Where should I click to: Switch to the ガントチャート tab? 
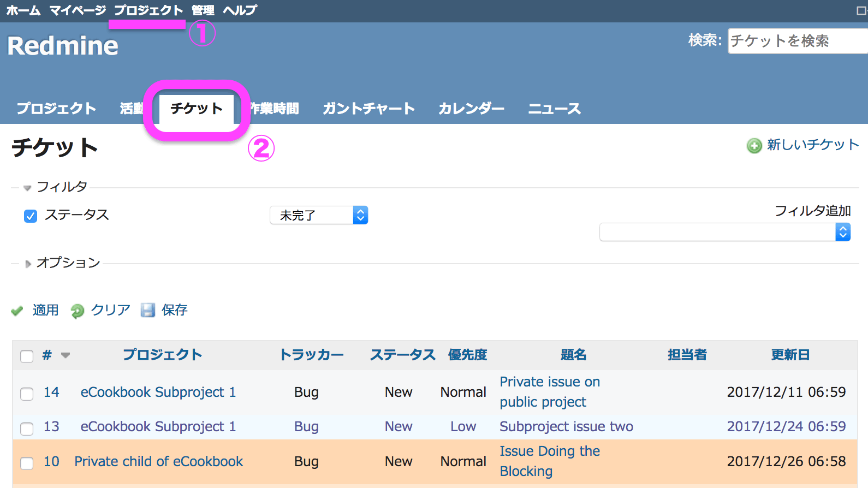(x=369, y=109)
